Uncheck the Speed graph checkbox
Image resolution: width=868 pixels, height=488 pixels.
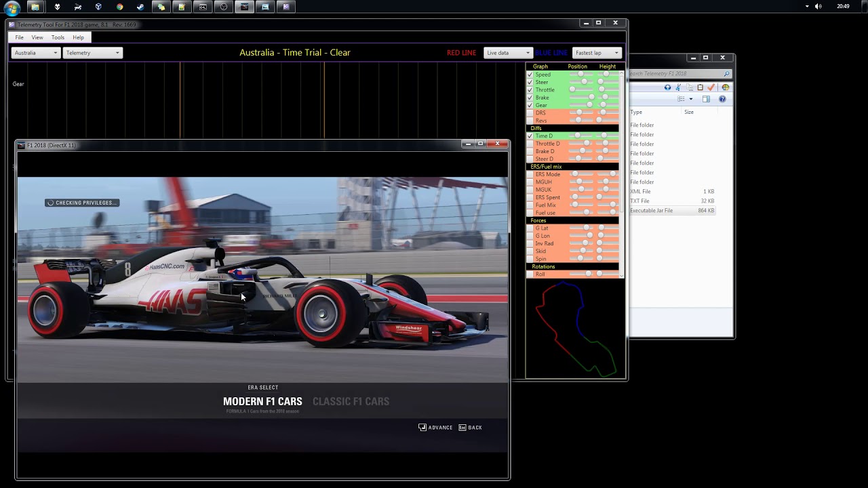pos(530,75)
